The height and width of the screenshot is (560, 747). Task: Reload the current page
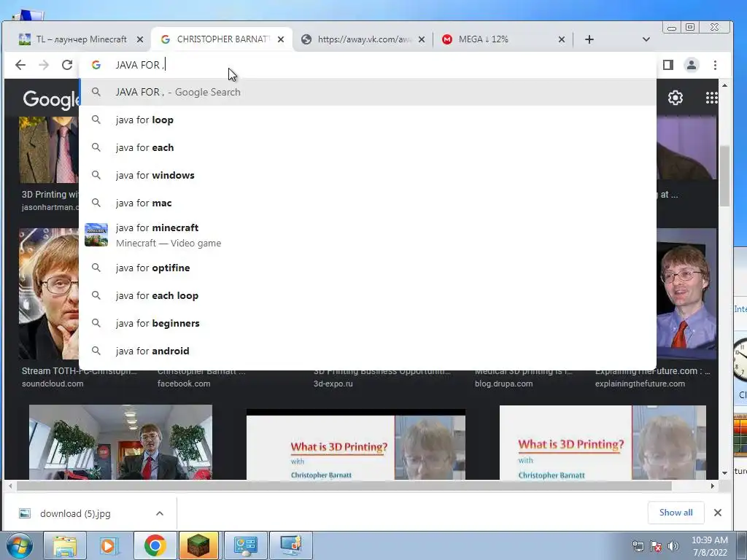67,65
